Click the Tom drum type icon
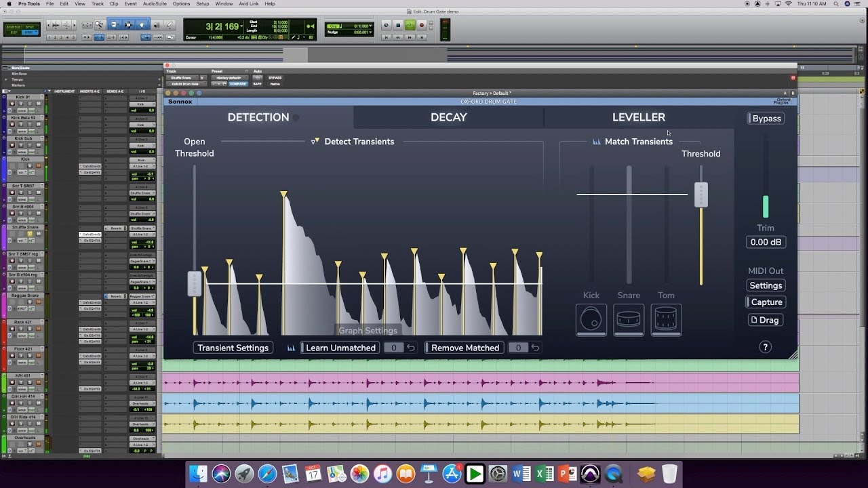Viewport: 868px width, 488px height. click(666, 319)
